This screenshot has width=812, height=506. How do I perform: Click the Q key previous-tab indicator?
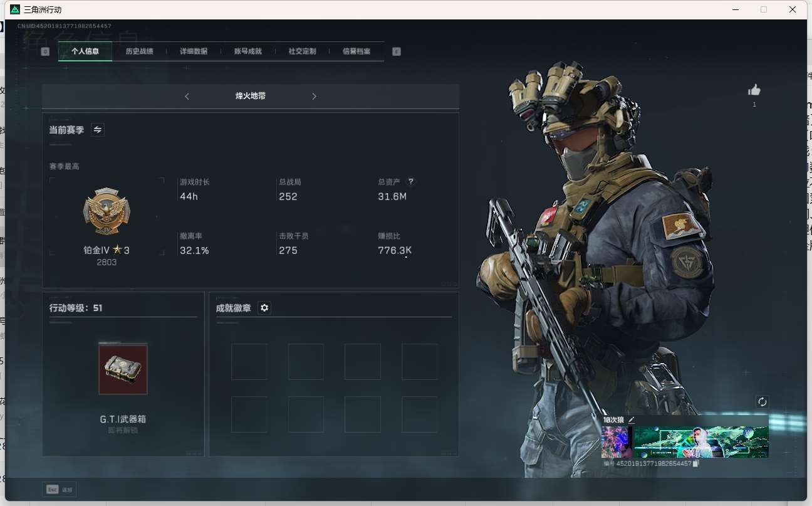[45, 51]
